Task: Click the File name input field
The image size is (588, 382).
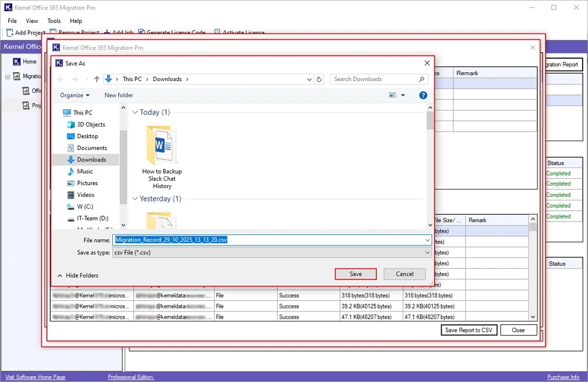Action: 270,240
